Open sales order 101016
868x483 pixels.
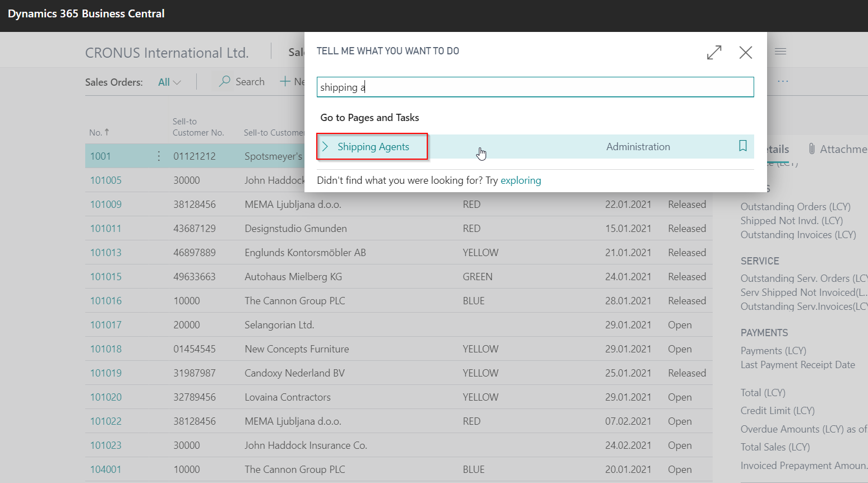coord(106,301)
